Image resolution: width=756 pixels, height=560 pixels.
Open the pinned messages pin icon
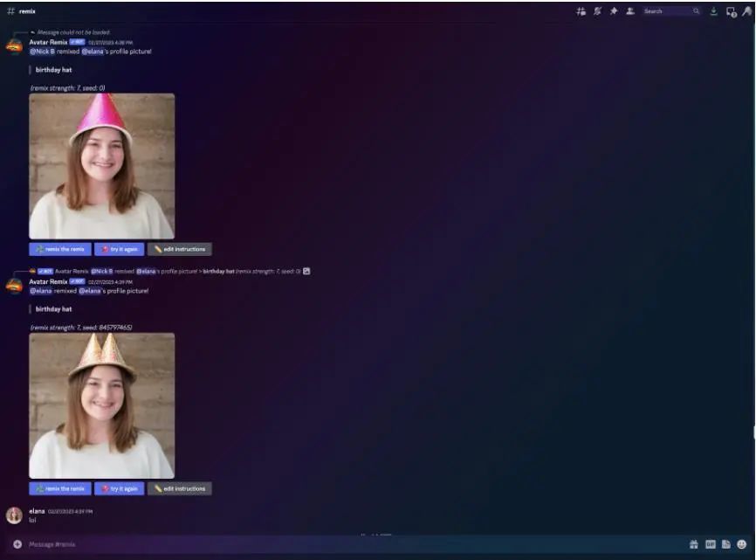pos(614,11)
